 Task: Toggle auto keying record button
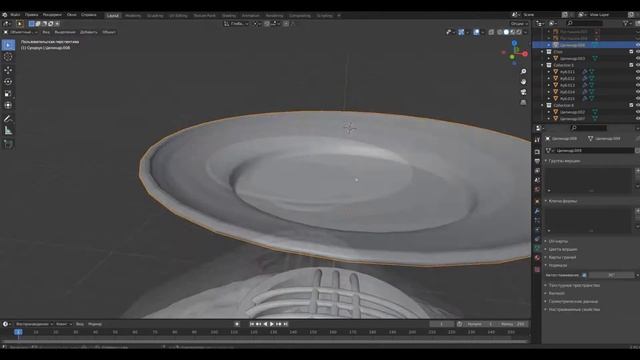[x=237, y=324]
